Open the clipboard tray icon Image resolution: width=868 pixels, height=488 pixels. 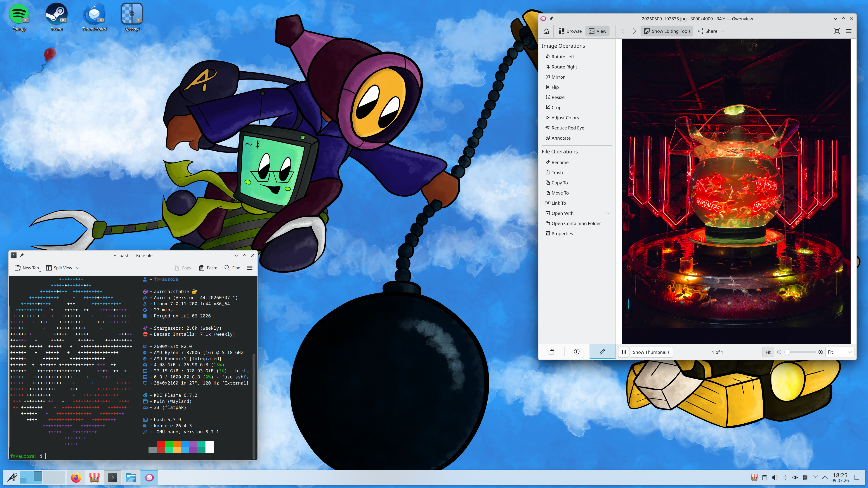pos(764,478)
